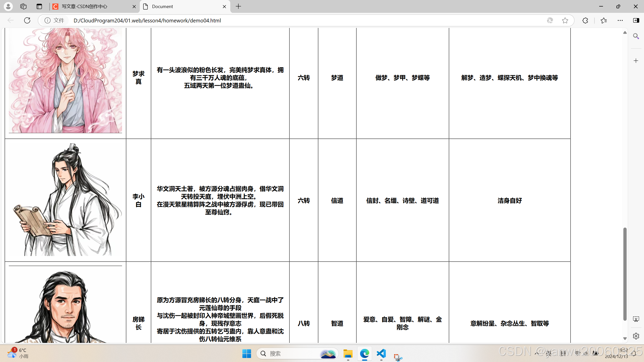Click the browser refresh icon
The image size is (644, 362).
[x=27, y=20]
